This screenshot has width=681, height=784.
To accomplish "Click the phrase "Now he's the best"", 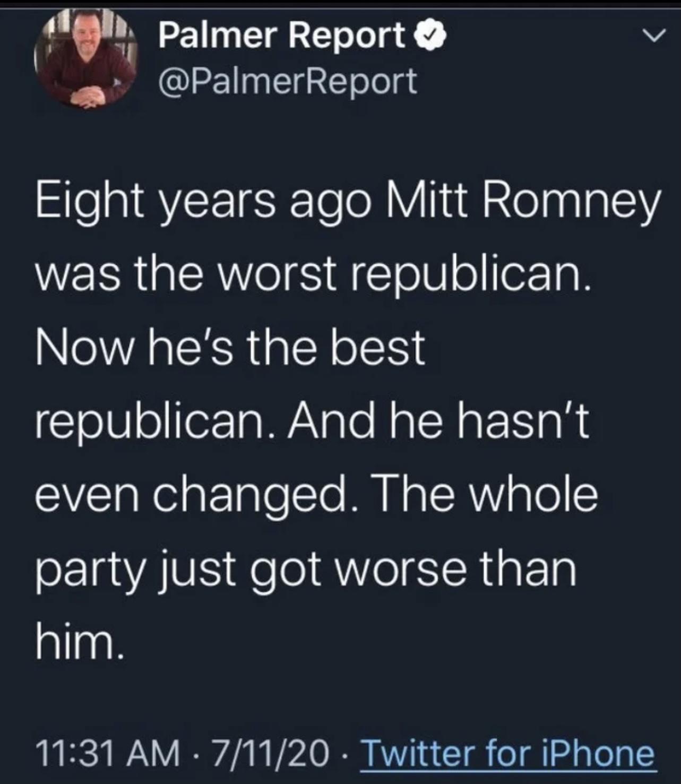I will (x=230, y=348).
